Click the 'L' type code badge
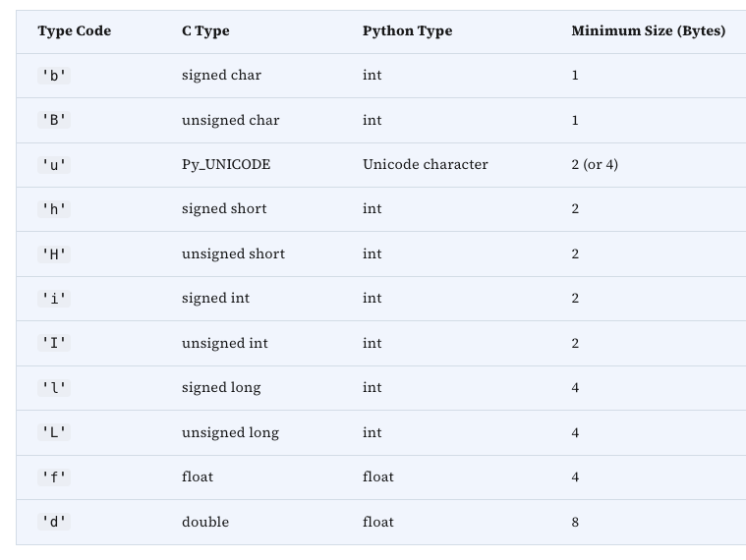746x560 pixels. coord(54,432)
